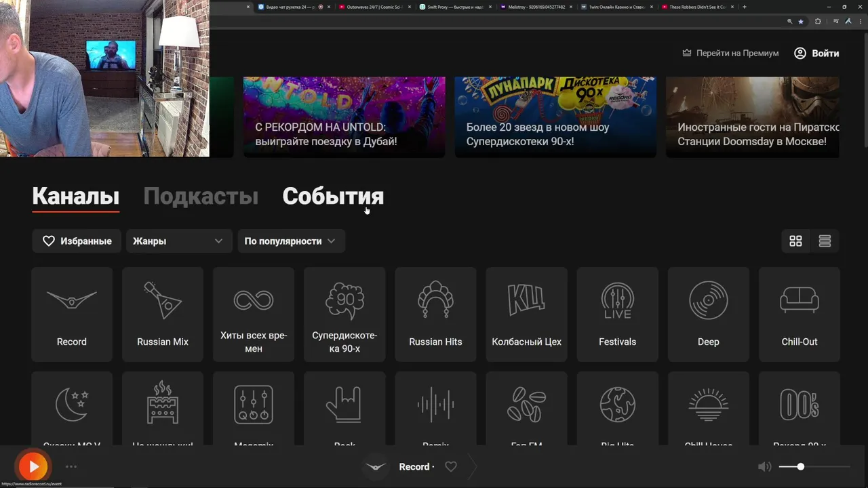The width and height of the screenshot is (868, 488).
Task: Select the Подкасты tab
Action: pos(201,197)
